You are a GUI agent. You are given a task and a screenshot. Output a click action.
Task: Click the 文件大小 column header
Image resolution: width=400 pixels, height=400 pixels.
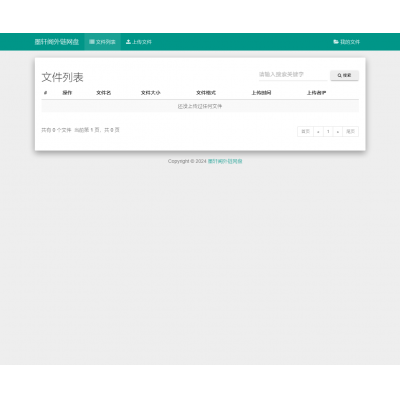point(150,93)
